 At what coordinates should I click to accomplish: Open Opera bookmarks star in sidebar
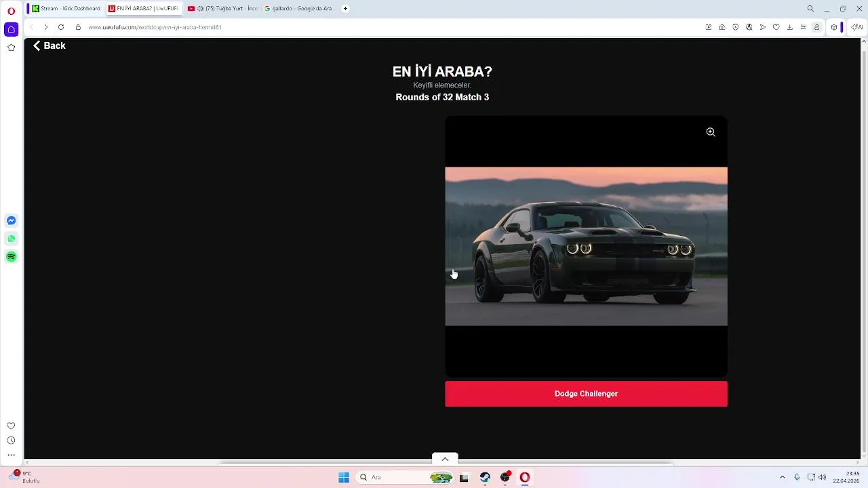(11, 47)
